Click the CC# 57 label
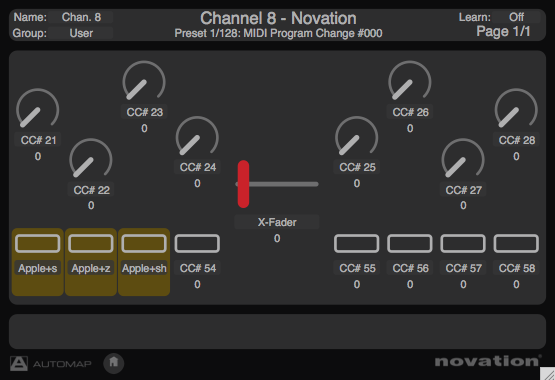The height and width of the screenshot is (380, 555). click(463, 268)
